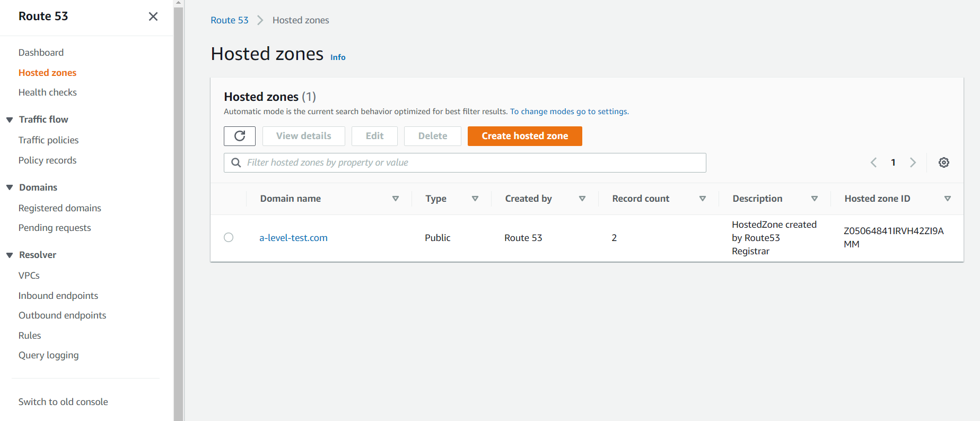Go to previous page arrow

(873, 162)
